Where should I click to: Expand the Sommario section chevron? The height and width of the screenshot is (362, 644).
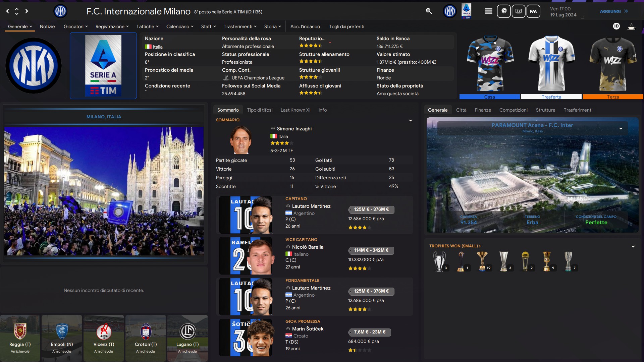point(410,120)
